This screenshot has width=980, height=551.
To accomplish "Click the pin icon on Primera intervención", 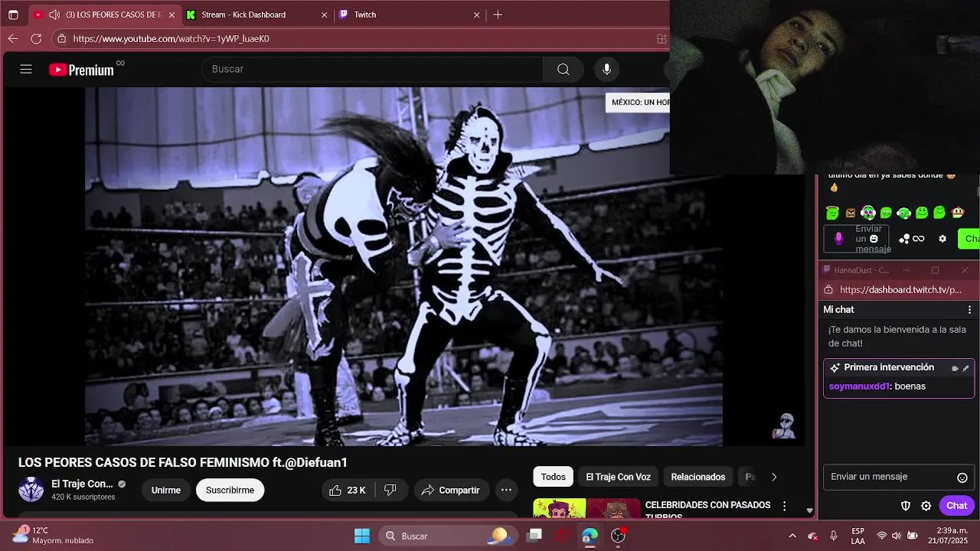I will click(x=965, y=368).
